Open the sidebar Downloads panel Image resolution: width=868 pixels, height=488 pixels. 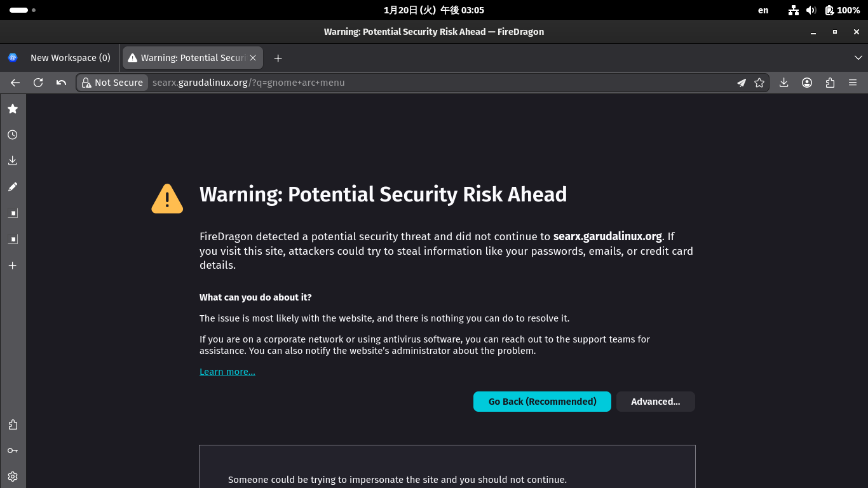(x=13, y=161)
